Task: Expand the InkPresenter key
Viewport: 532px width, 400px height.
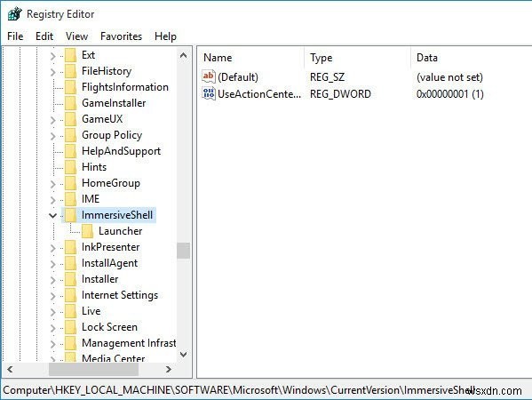Action: (52, 247)
